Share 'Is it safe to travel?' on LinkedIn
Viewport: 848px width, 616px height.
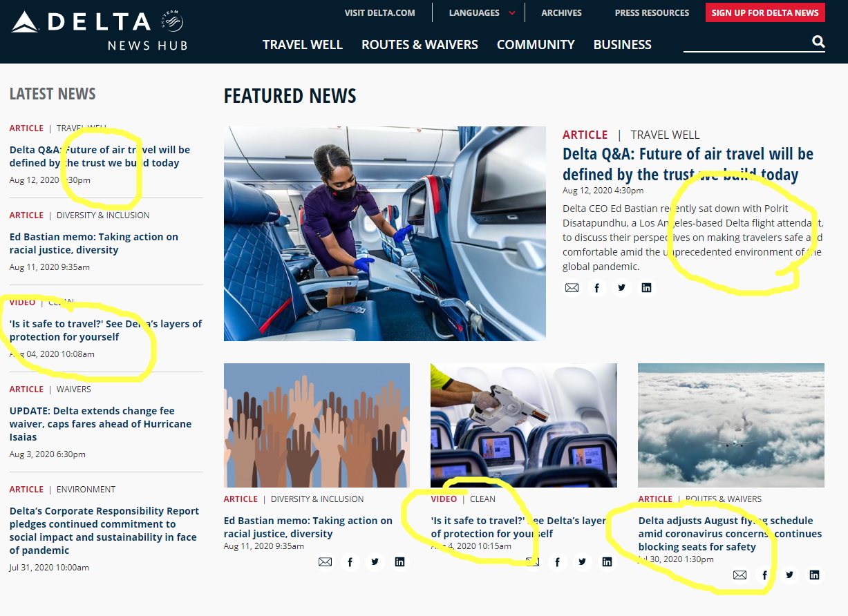[x=607, y=561]
